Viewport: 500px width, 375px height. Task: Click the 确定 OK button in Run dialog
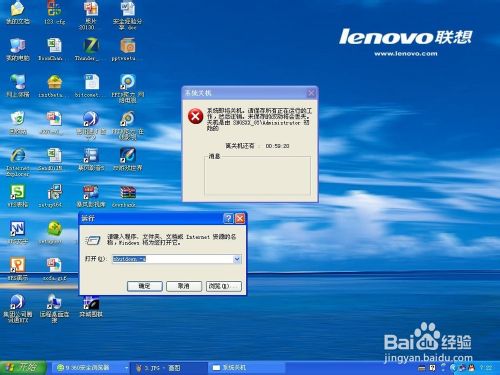pos(145,286)
